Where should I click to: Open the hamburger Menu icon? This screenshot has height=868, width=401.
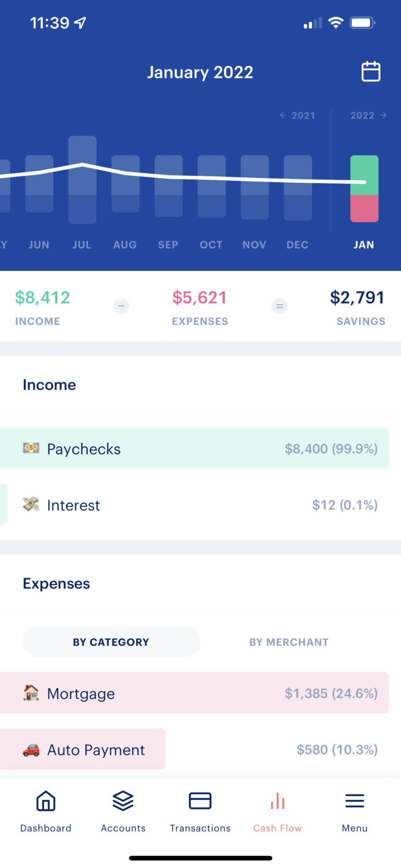click(355, 801)
